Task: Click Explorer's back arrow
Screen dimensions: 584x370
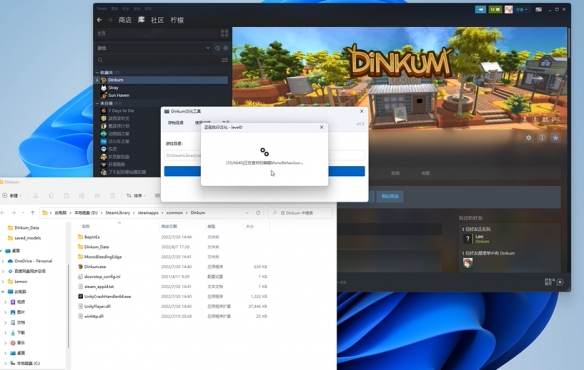Action: 3,213
